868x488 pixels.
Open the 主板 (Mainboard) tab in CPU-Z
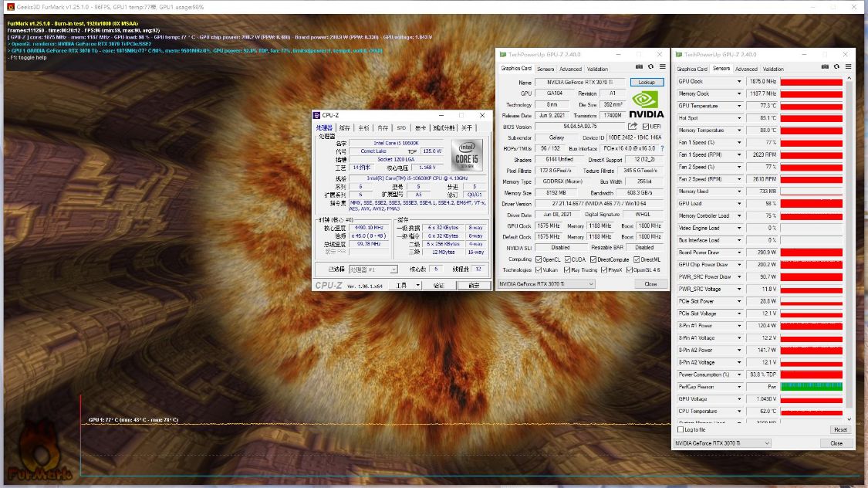[x=363, y=128]
